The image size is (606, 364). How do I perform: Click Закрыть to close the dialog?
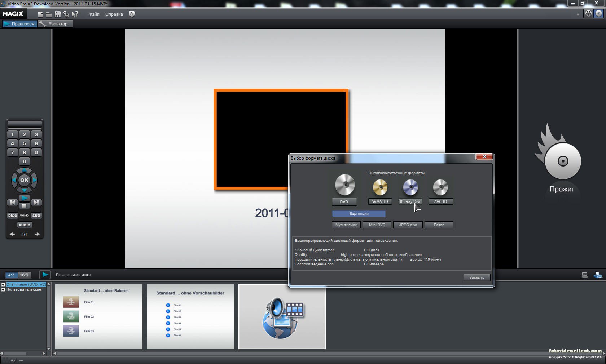pos(477,278)
